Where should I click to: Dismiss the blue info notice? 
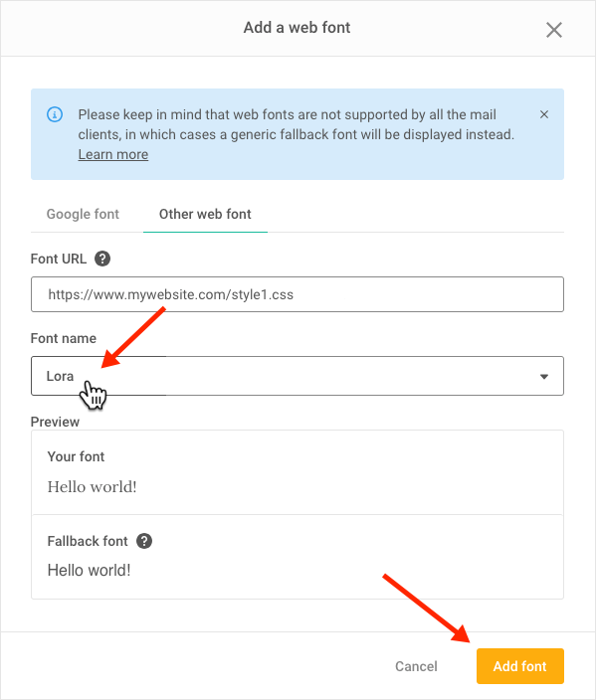[543, 114]
